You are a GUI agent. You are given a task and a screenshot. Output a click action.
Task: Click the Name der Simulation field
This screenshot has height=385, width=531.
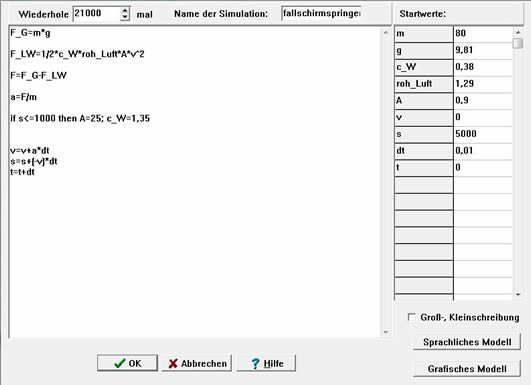tap(321, 14)
